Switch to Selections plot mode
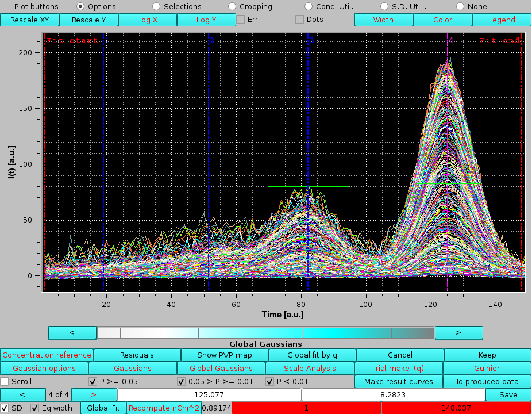Image resolution: width=532 pixels, height=414 pixels. 156,6
